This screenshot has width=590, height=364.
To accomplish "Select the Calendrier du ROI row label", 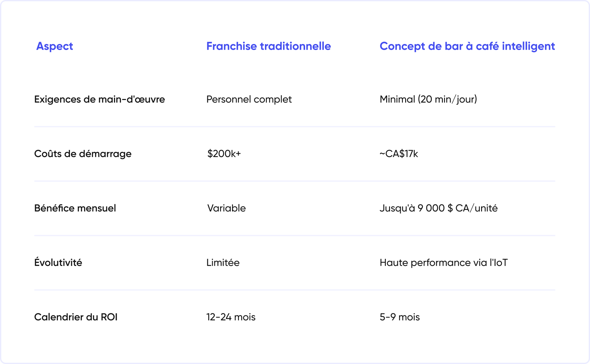I will pyautogui.click(x=76, y=317).
